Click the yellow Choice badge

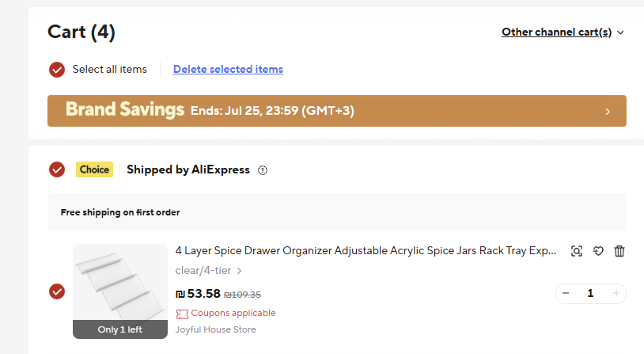94,169
